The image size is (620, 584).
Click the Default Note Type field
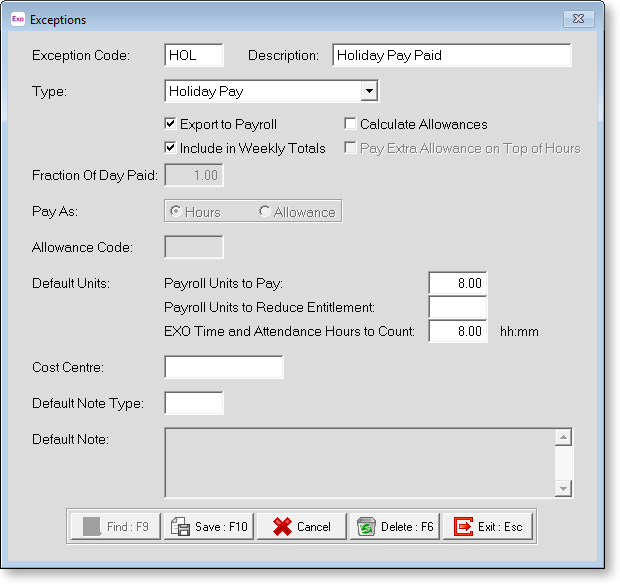(x=194, y=403)
